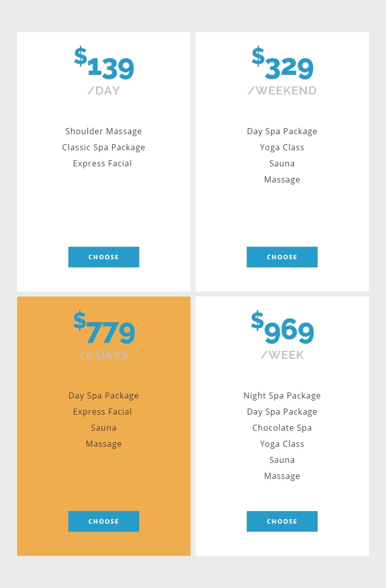Click CHOOSE button under $329 weekend plan

pos(282,257)
